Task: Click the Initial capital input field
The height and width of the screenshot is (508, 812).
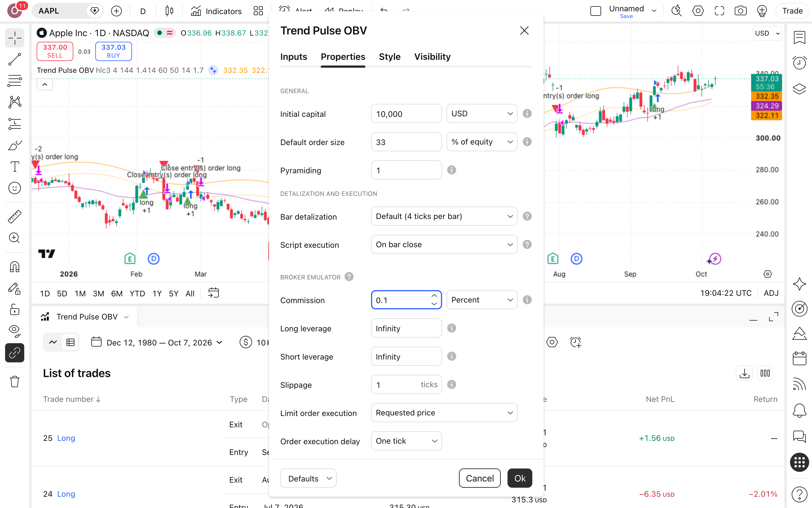Action: point(406,113)
